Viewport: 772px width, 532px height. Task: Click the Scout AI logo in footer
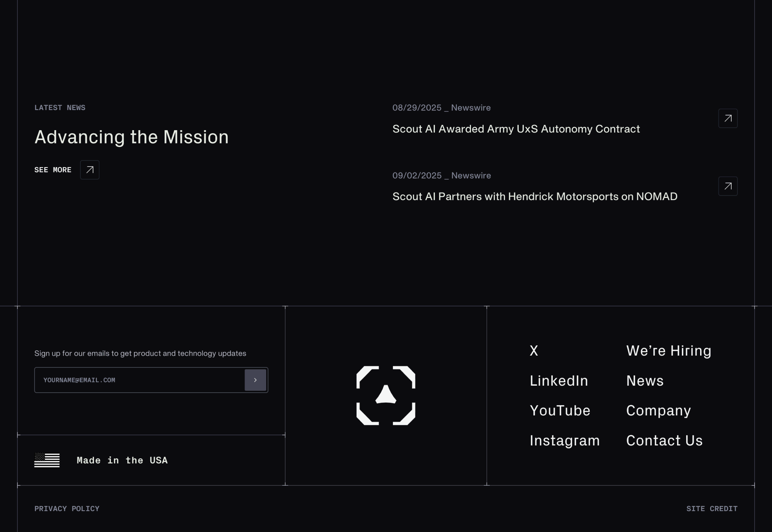tap(386, 395)
